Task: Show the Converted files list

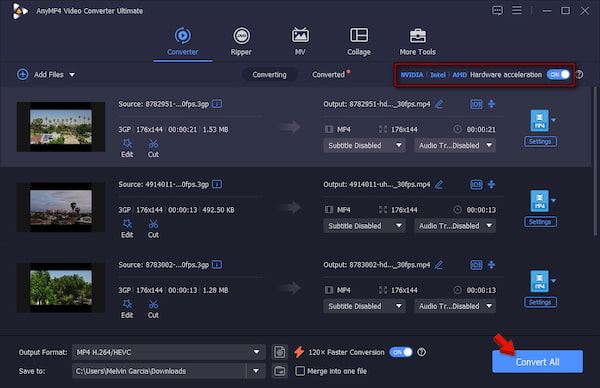Action: pos(329,75)
